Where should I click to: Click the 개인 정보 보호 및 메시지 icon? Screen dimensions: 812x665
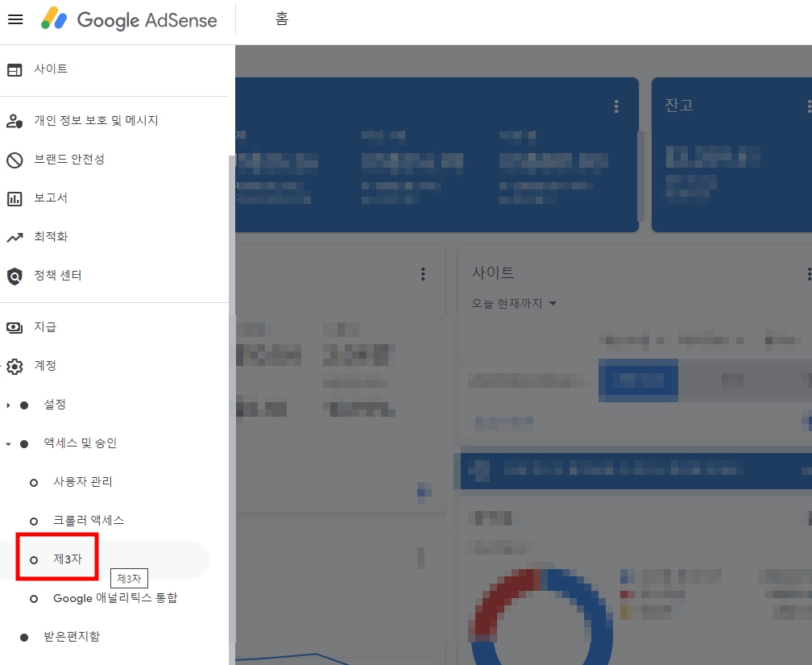pos(14,121)
